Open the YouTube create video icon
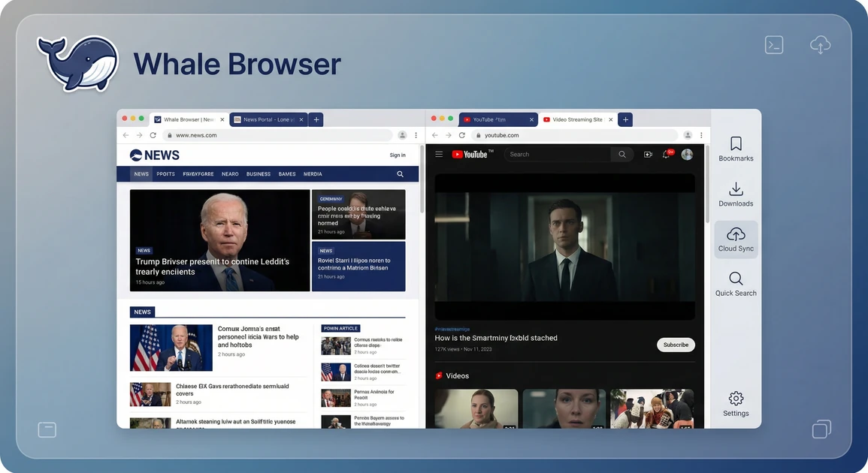This screenshot has height=473, width=868. pos(647,154)
